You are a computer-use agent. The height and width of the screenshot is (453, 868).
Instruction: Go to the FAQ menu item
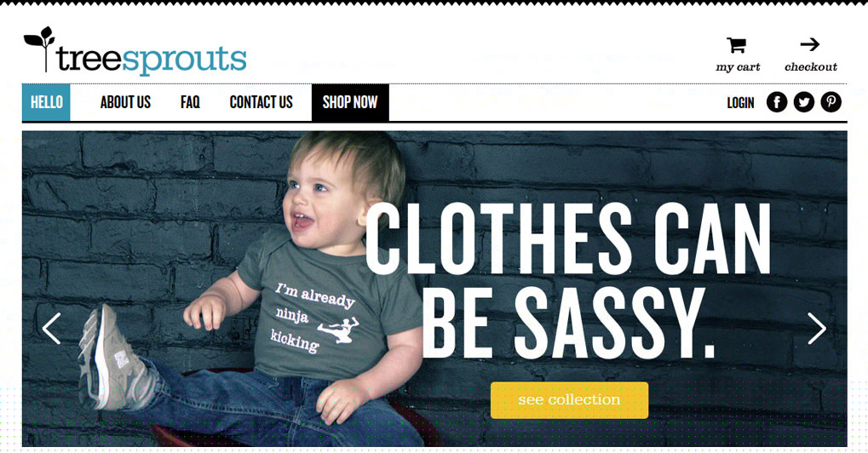tap(190, 102)
